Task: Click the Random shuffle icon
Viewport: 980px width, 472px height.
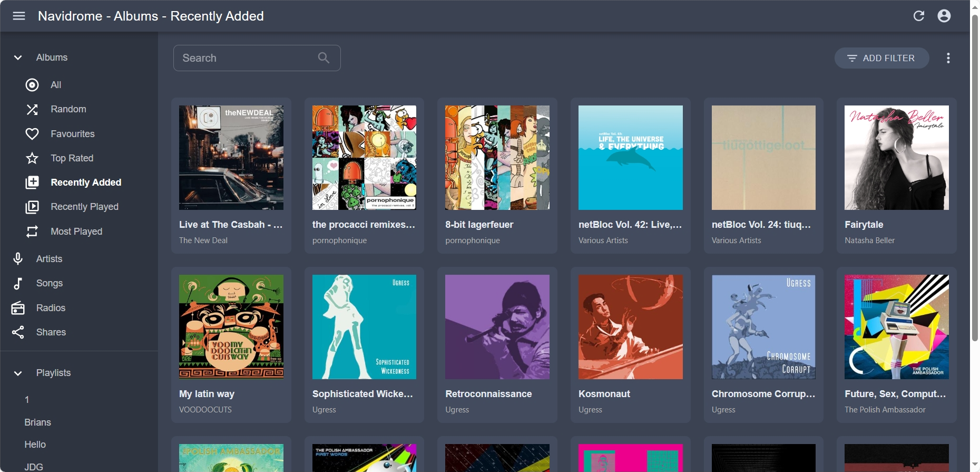Action: point(32,109)
